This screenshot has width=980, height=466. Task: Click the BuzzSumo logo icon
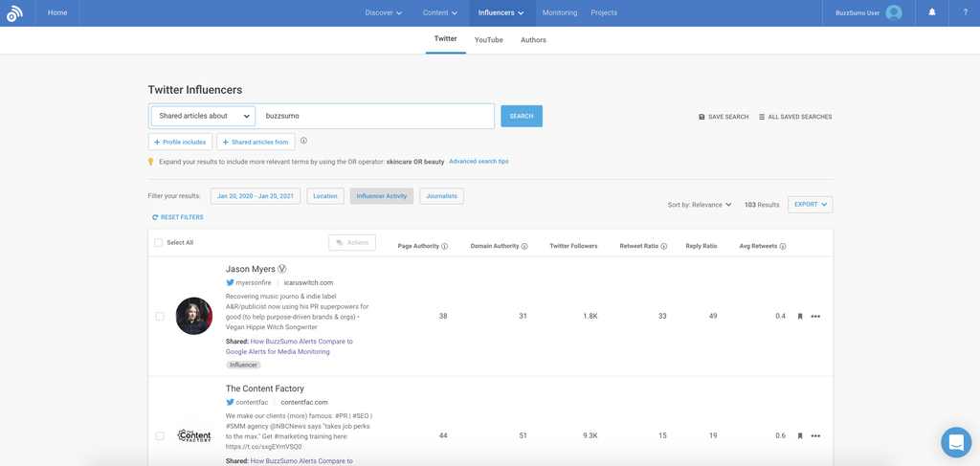pyautogui.click(x=14, y=13)
